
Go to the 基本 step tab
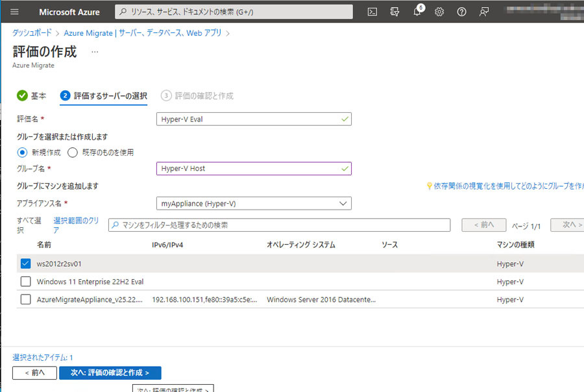[32, 96]
